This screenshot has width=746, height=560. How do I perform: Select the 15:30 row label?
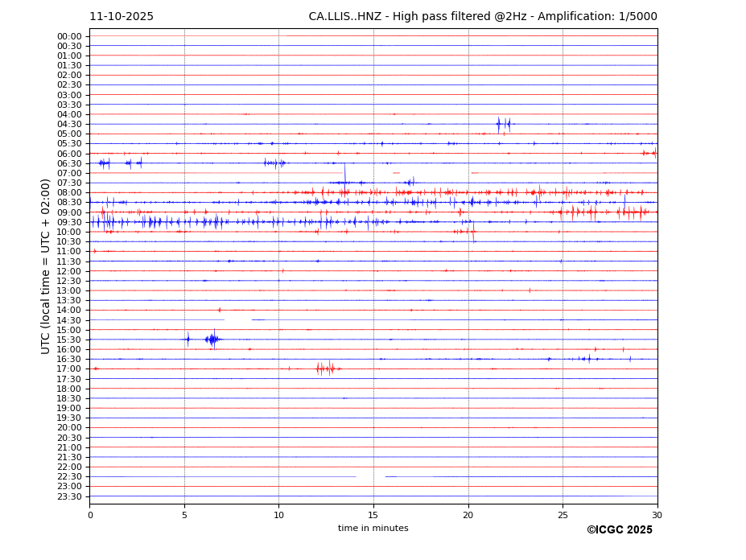pyautogui.click(x=69, y=340)
